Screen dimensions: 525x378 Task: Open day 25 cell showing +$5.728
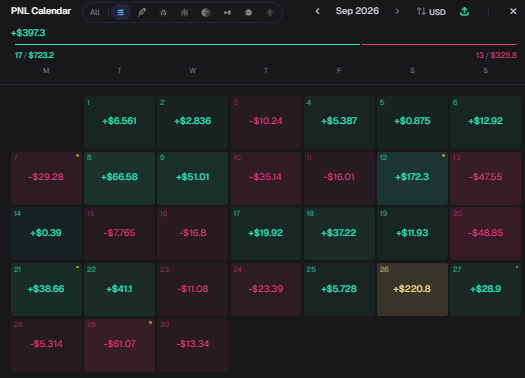point(339,289)
